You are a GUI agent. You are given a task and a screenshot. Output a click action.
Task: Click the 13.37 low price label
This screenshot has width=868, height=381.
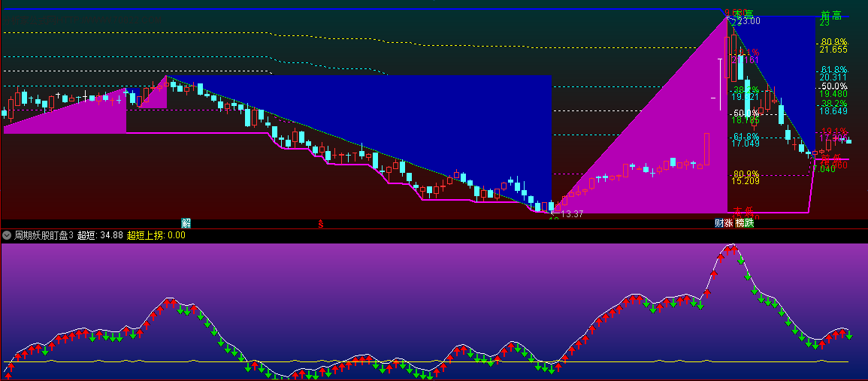tap(572, 213)
